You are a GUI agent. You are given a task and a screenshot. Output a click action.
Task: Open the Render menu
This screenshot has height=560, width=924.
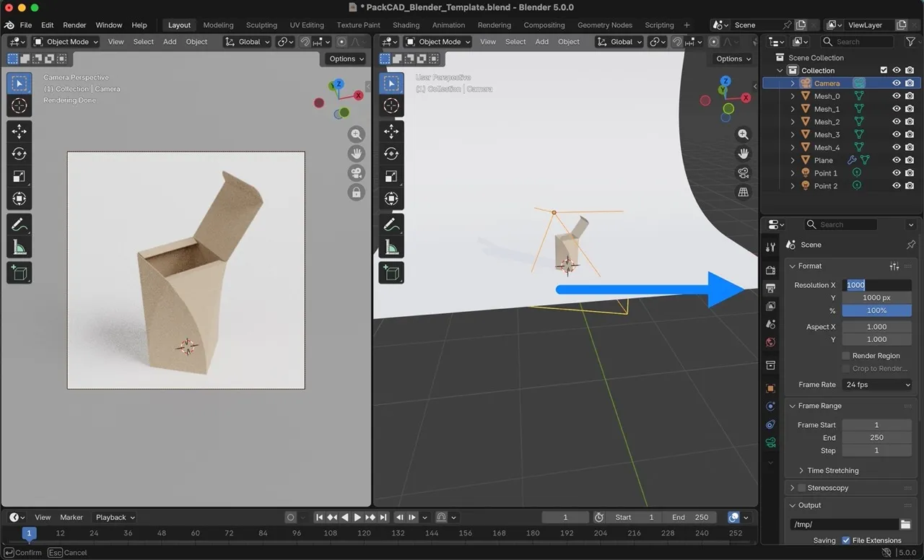[x=74, y=25]
